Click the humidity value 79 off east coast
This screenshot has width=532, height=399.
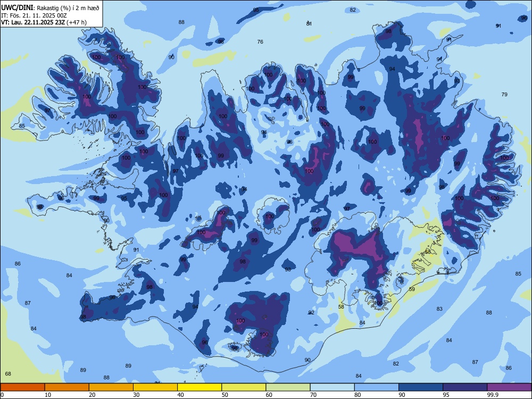[504, 94]
